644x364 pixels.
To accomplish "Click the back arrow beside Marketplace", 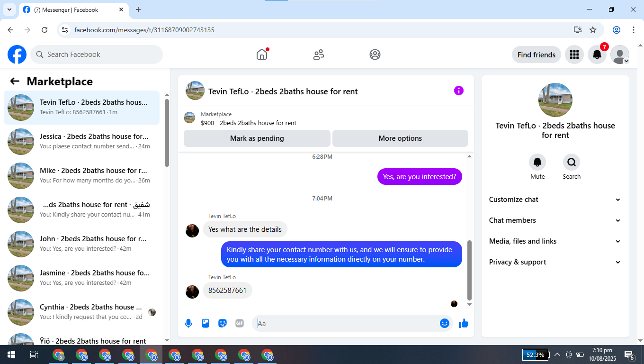I will (x=15, y=81).
